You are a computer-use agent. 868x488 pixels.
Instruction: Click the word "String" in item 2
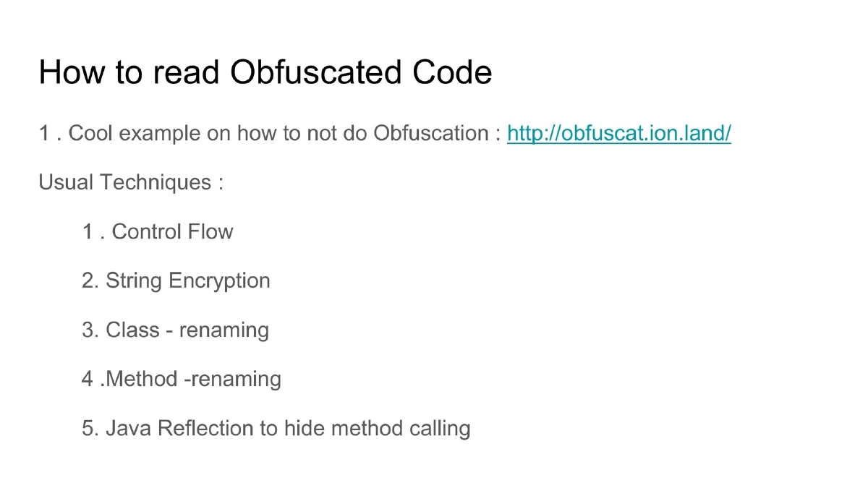click(x=135, y=281)
